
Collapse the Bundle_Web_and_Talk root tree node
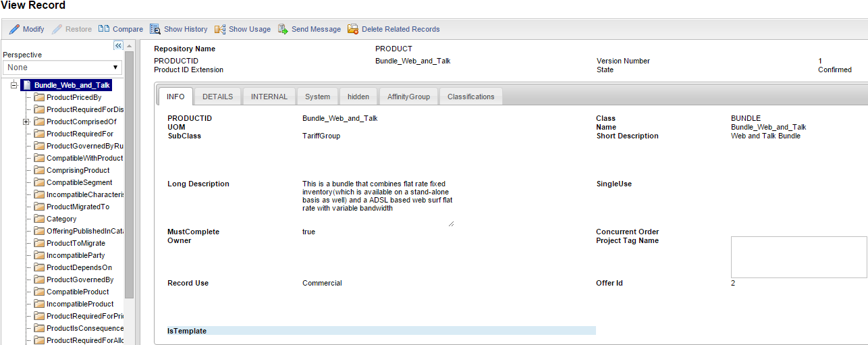click(x=13, y=85)
